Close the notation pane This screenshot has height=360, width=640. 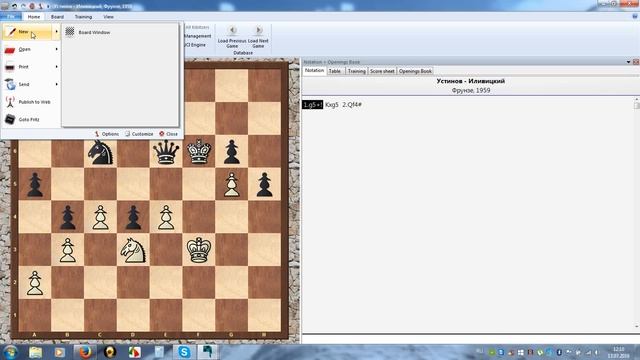tap(636, 62)
